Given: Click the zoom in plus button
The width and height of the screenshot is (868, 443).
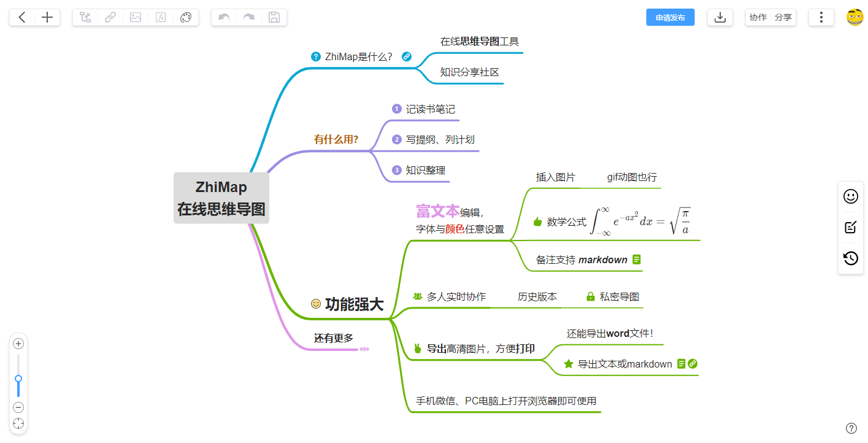Looking at the screenshot, I should [x=18, y=344].
